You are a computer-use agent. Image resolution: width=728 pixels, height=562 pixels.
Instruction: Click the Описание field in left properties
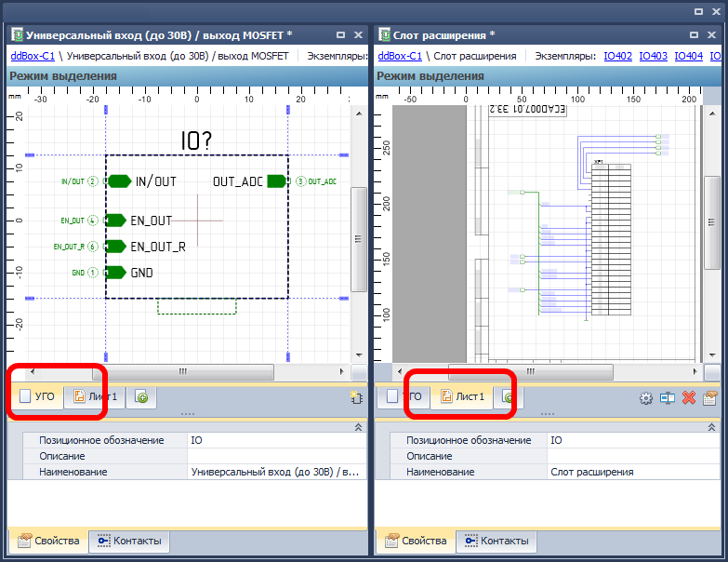click(x=276, y=456)
